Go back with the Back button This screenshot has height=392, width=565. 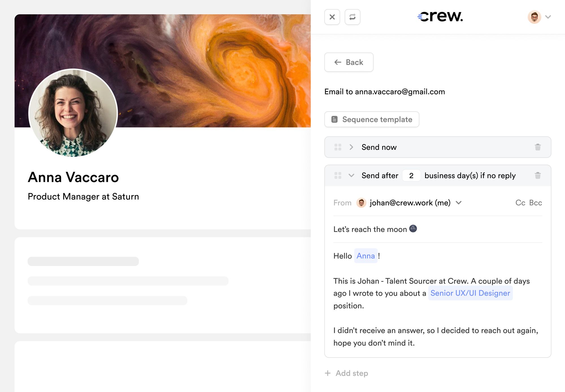349,62
